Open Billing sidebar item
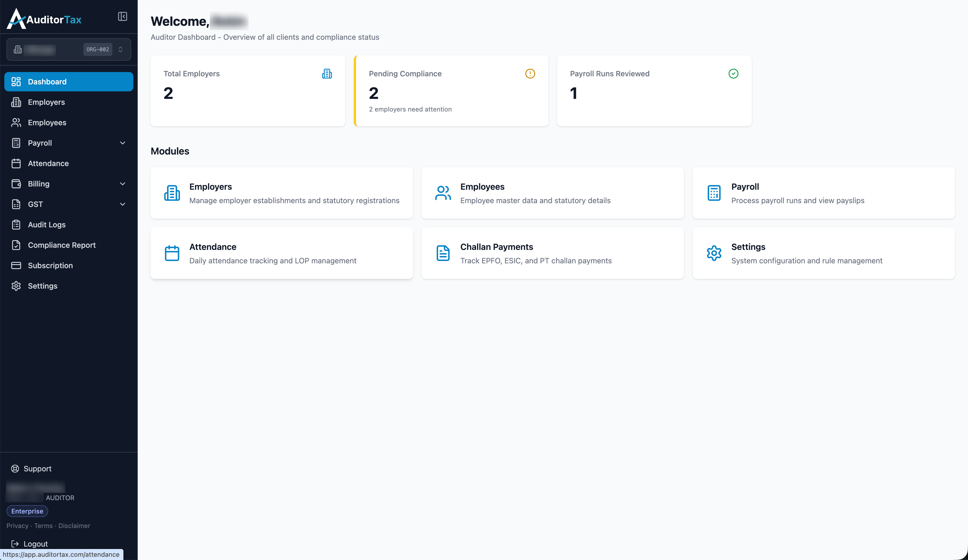This screenshot has height=560, width=968. (x=69, y=184)
